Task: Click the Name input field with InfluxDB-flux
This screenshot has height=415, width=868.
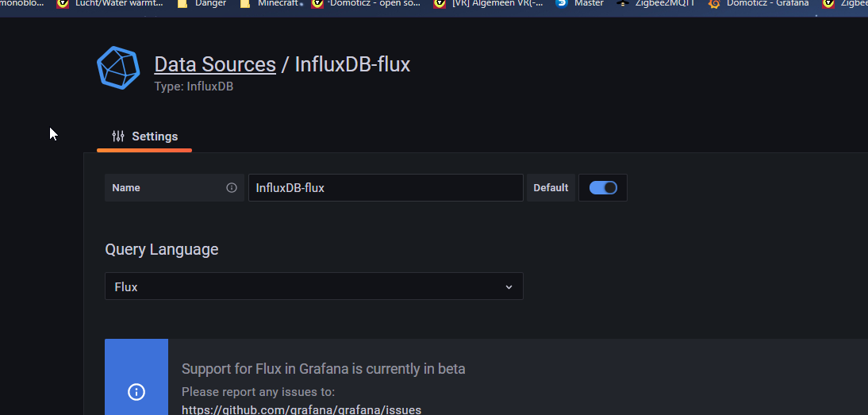Action: (386, 187)
